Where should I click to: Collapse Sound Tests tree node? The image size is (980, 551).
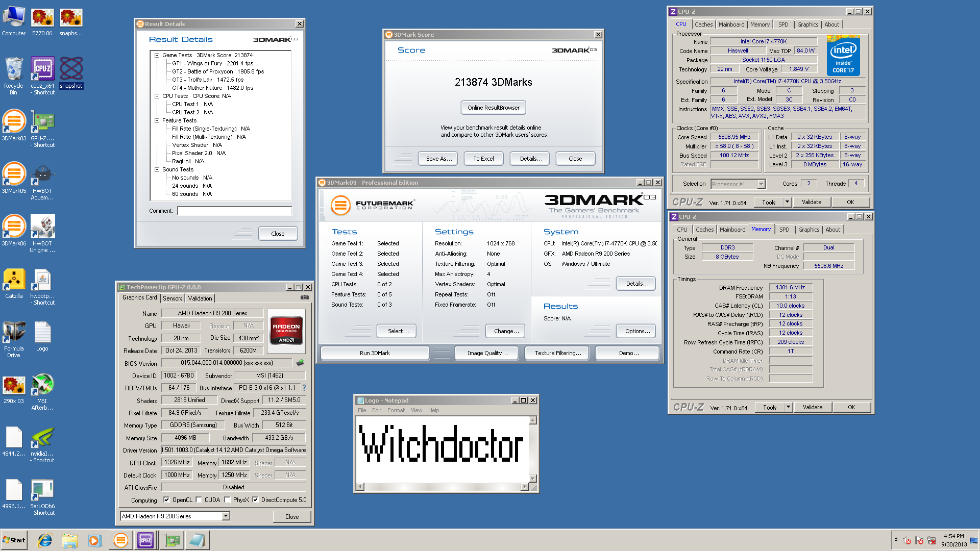pos(157,169)
